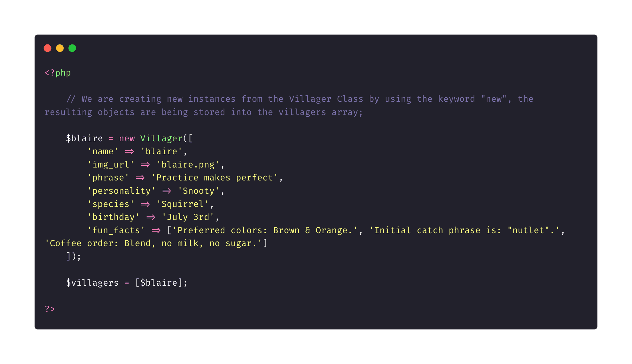The height and width of the screenshot is (364, 632).
Task: Click the arrow operator after 'species'
Action: (x=145, y=204)
